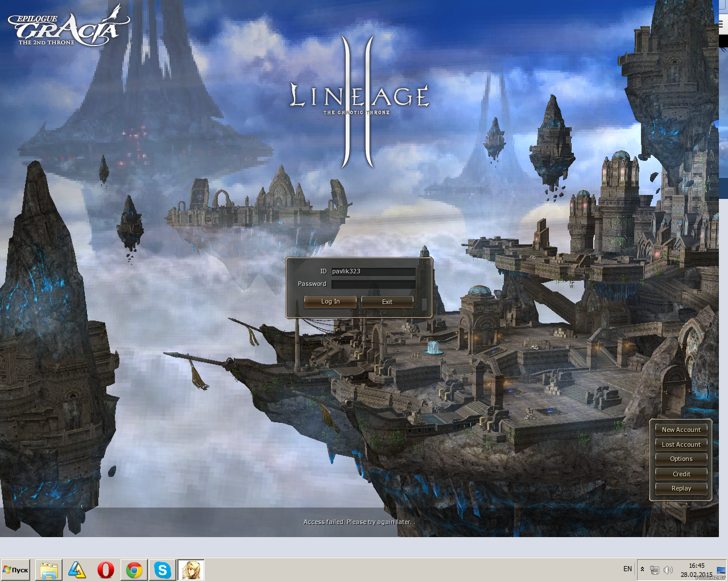Select the Lost Account button
This screenshot has width=728, height=582.
click(681, 444)
